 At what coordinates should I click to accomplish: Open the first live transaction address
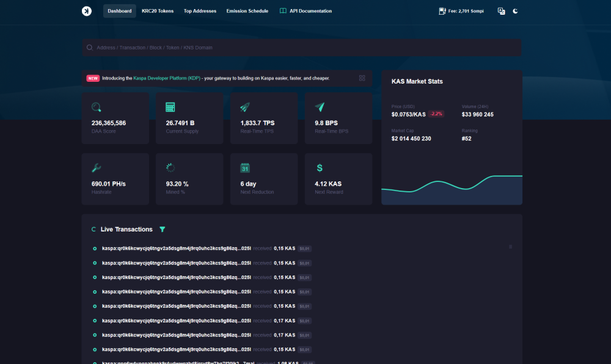click(x=177, y=249)
